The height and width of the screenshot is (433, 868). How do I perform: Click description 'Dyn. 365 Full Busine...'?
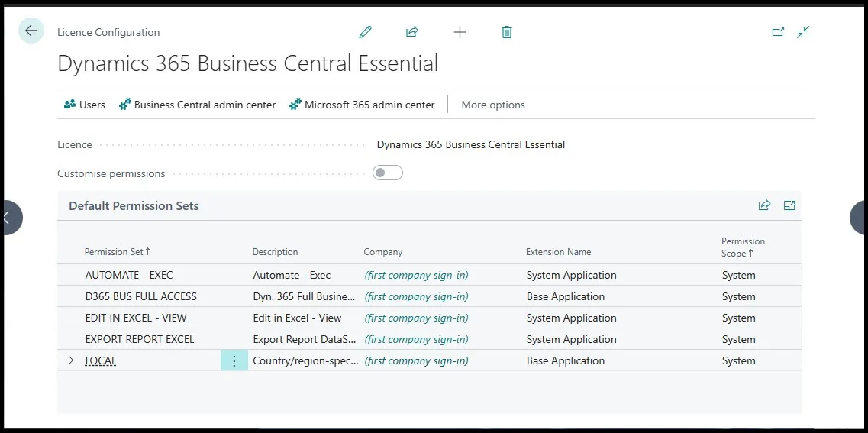click(x=304, y=297)
